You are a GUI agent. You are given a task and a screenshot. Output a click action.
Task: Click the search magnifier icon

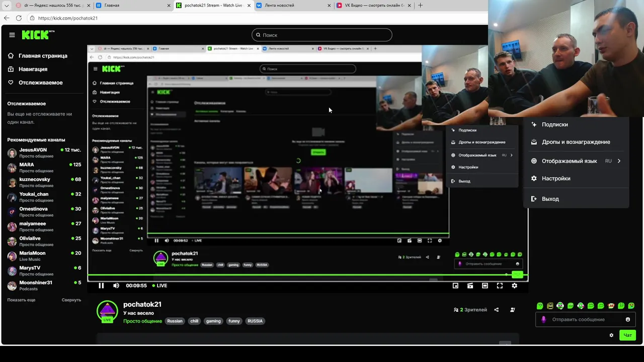[258, 35]
